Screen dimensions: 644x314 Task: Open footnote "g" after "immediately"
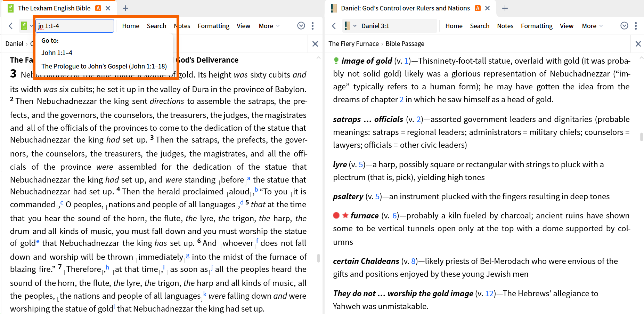[188, 256]
